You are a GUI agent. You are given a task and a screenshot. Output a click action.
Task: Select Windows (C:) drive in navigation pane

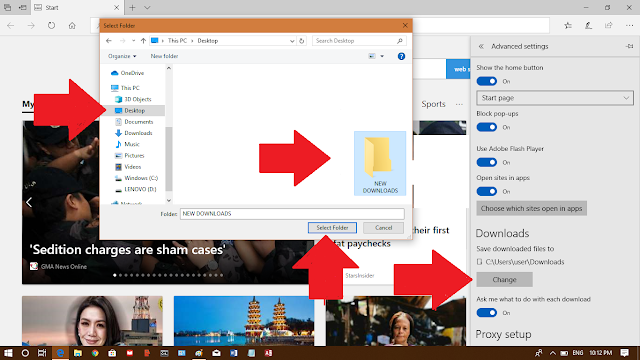(136, 178)
